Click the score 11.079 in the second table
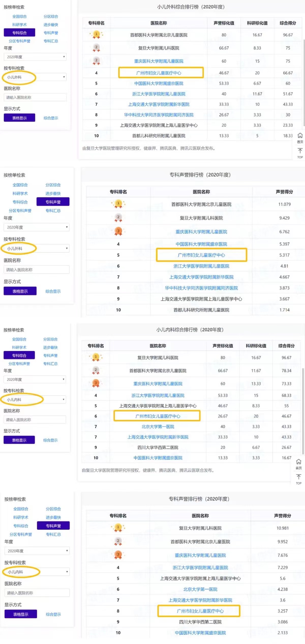 [x=284, y=204]
